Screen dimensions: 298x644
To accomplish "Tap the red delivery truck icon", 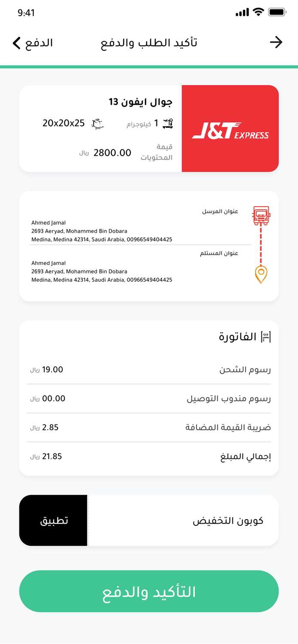I will 261,215.
